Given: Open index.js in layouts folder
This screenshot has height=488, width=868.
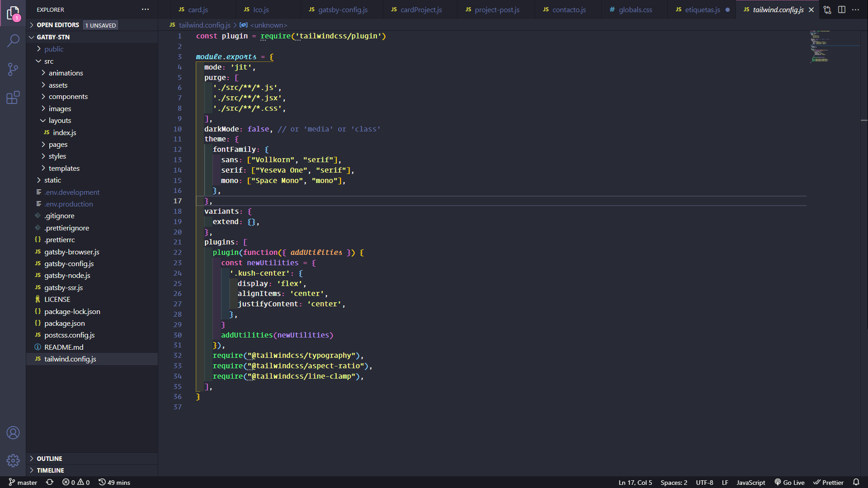Looking at the screenshot, I should (92, 132).
